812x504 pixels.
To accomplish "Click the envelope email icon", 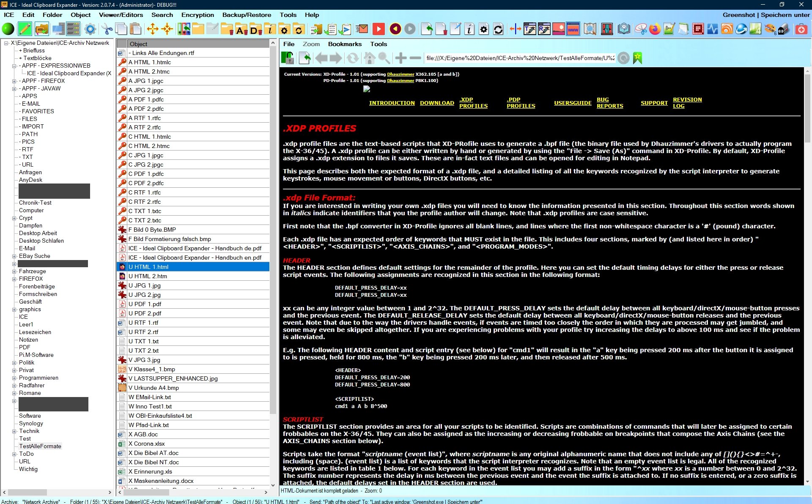I will click(362, 29).
